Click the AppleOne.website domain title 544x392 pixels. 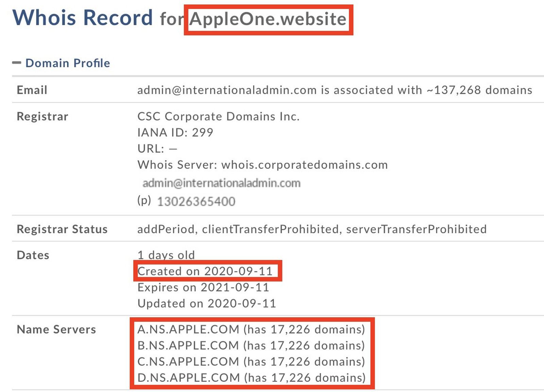[x=268, y=19]
